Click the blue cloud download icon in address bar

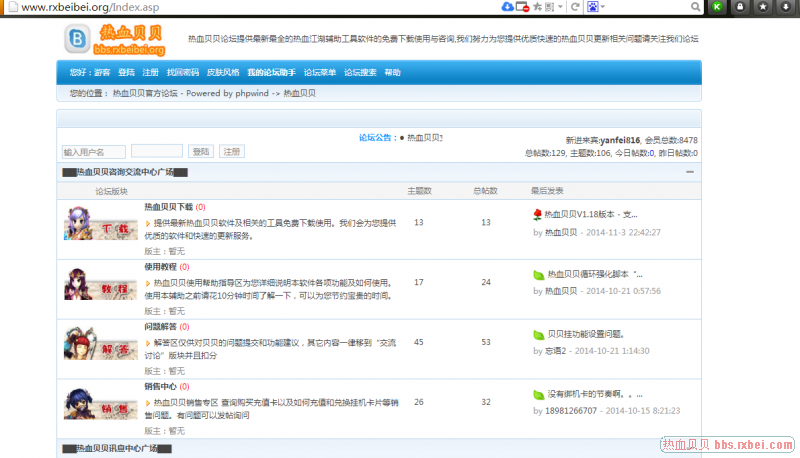coord(508,7)
